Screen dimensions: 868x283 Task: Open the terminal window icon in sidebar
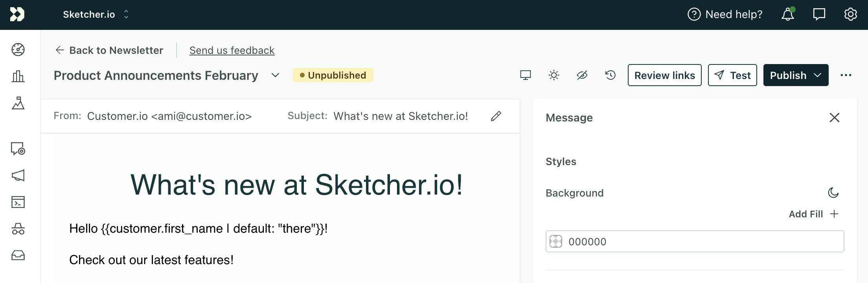18,202
